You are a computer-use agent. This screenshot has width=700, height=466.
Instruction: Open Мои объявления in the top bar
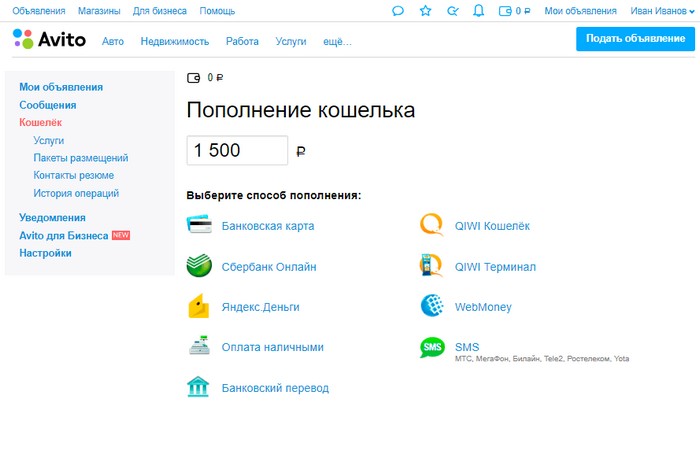[580, 11]
